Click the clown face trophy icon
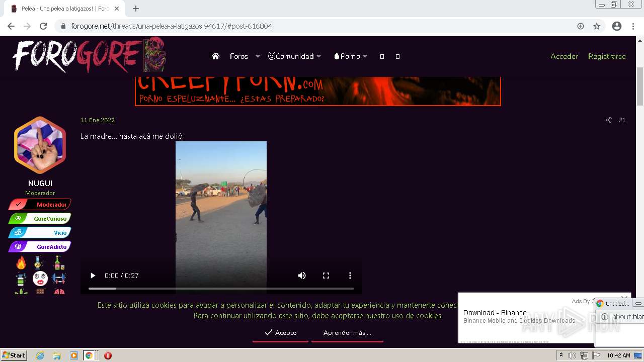 pos(40,278)
